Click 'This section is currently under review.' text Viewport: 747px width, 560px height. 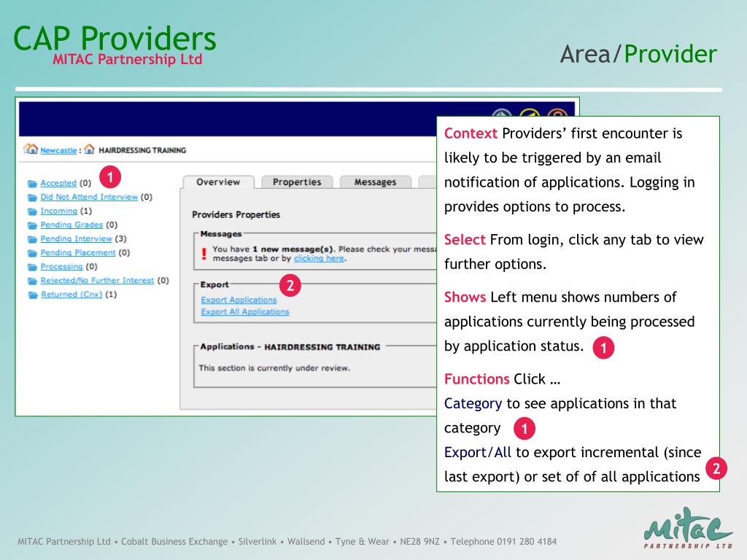[274, 368]
